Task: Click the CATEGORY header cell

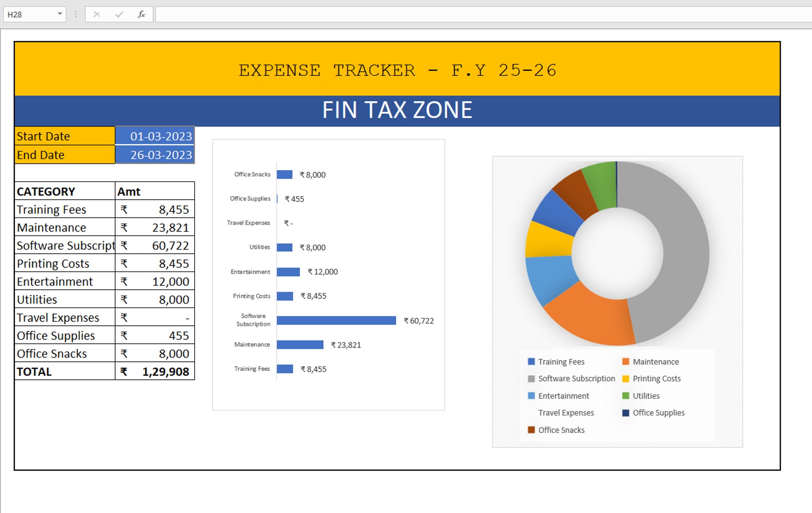Action: click(64, 191)
